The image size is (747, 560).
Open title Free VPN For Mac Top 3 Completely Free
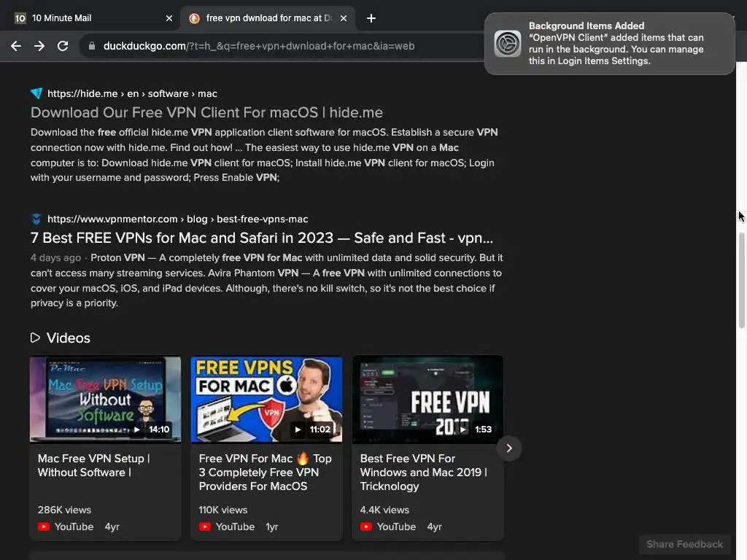266,472
